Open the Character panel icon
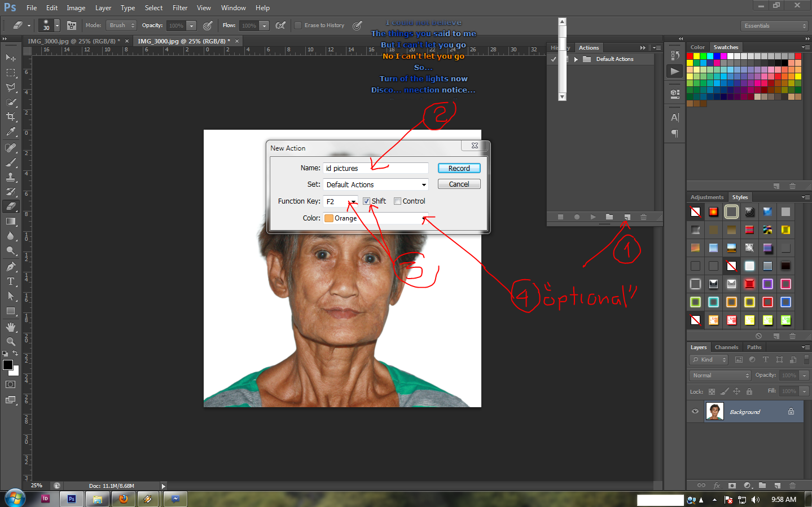Screen dimensions: 812x507 tap(674, 117)
